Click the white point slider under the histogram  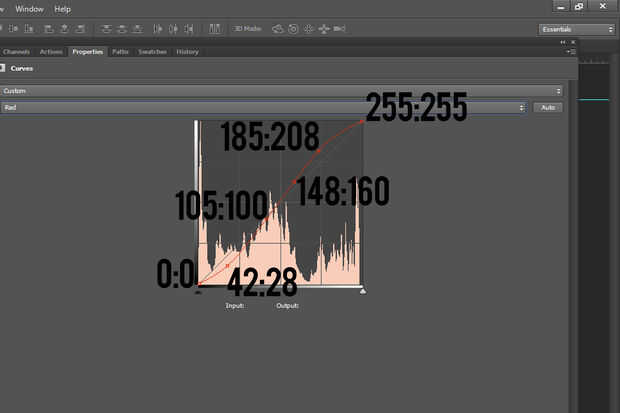(363, 292)
